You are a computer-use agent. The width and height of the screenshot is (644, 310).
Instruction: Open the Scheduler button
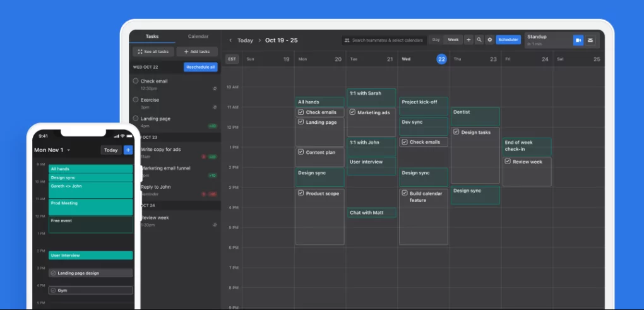508,40
